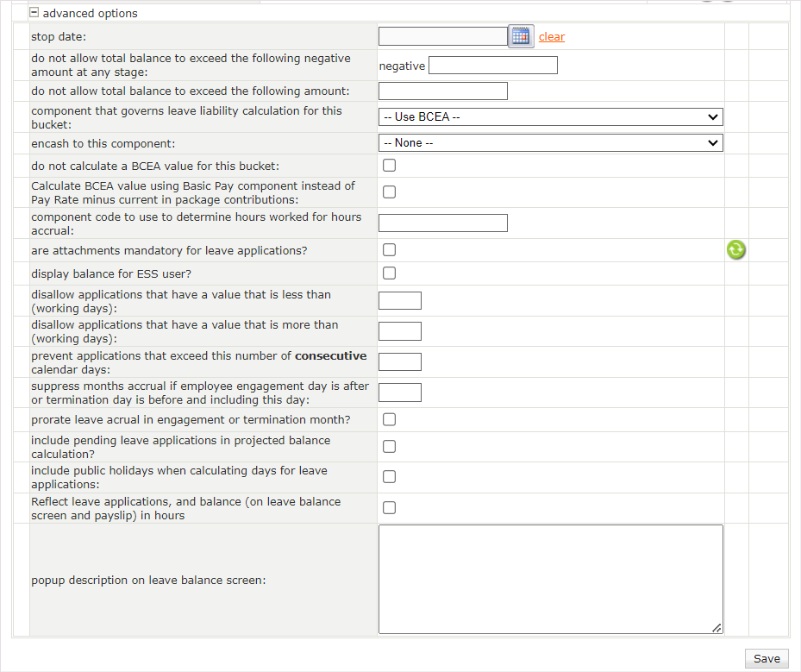Viewport: 801px width, 672px height.
Task: Enable do not calculate BCEA value
Action: [390, 166]
